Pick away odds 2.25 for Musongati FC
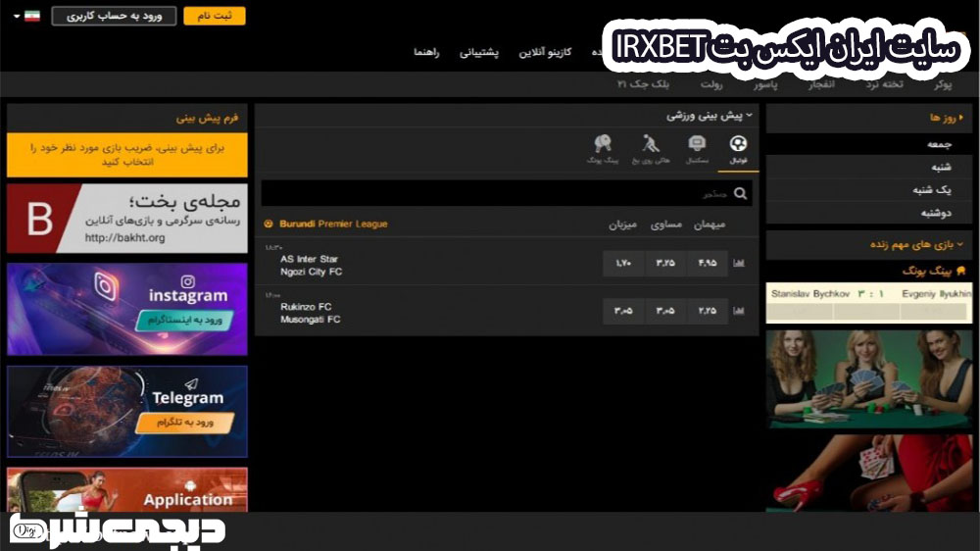This screenshot has width=980, height=551. tap(708, 310)
